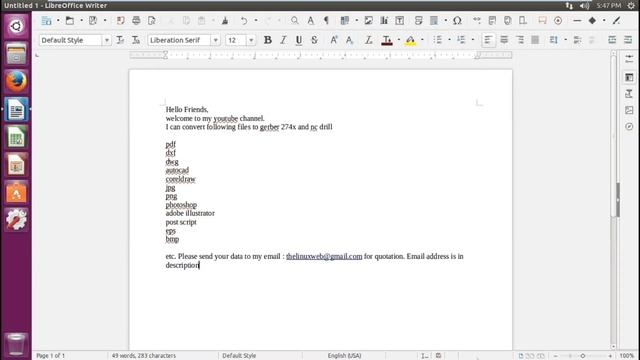Apply superscript formatting
Viewport: 640px width, 360px height.
[333, 40]
